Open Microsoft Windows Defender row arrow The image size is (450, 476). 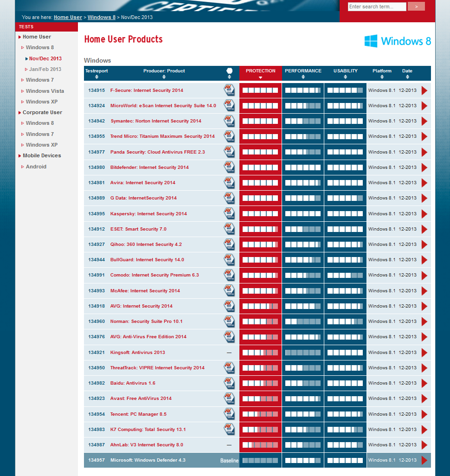(424, 460)
